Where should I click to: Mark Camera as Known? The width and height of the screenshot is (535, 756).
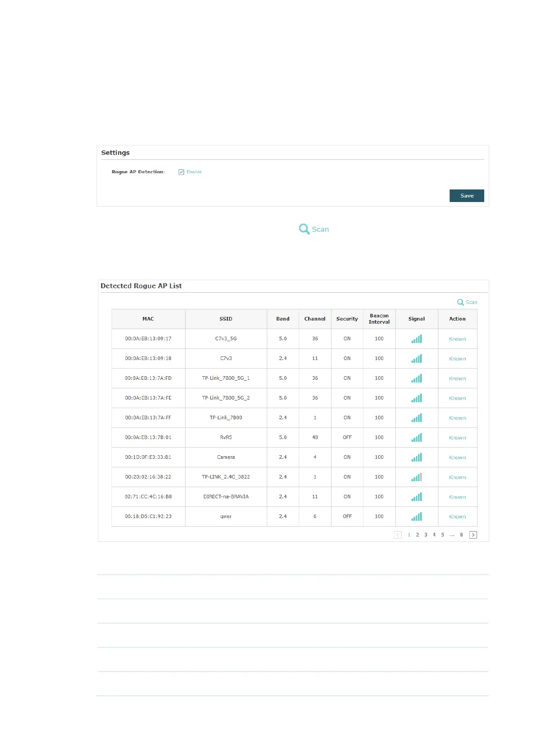point(457,457)
